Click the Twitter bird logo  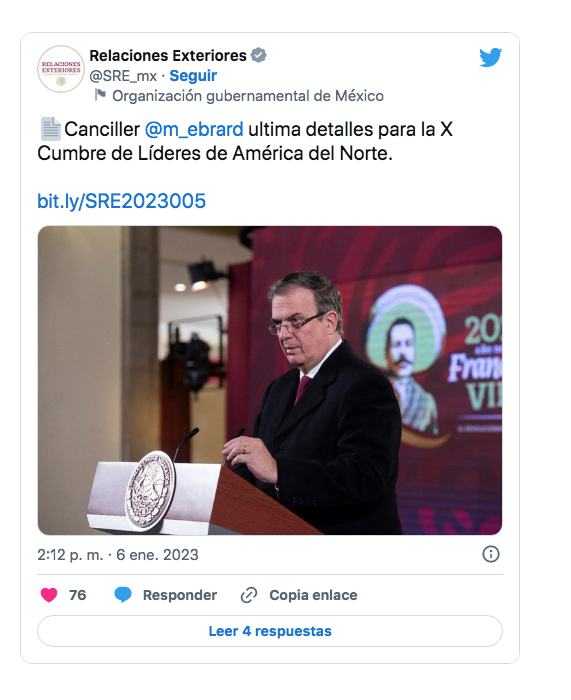coord(491,57)
